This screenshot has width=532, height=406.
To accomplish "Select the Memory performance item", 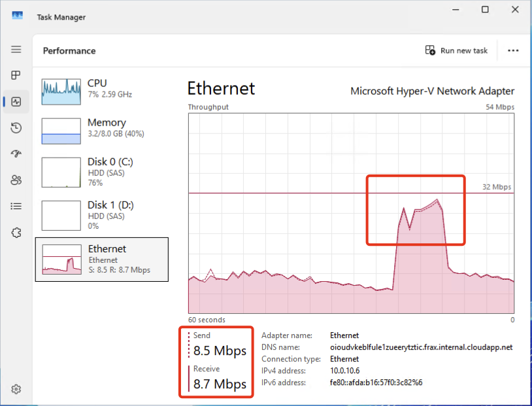I will tap(101, 131).
